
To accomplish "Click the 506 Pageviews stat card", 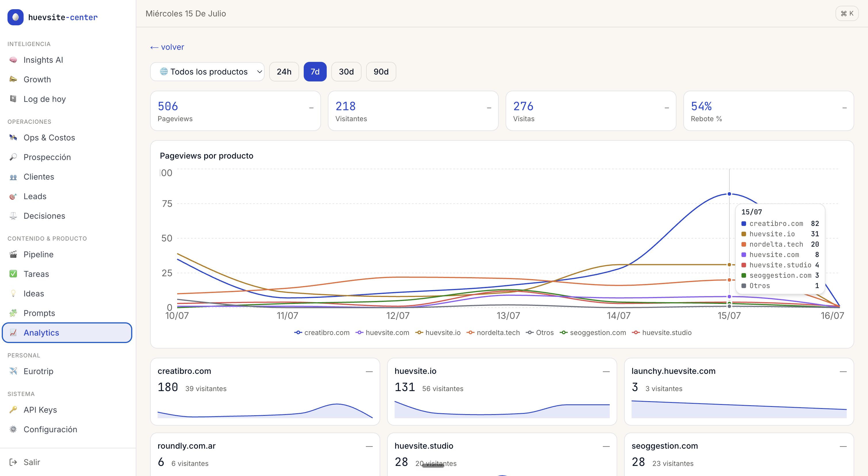I will (236, 111).
